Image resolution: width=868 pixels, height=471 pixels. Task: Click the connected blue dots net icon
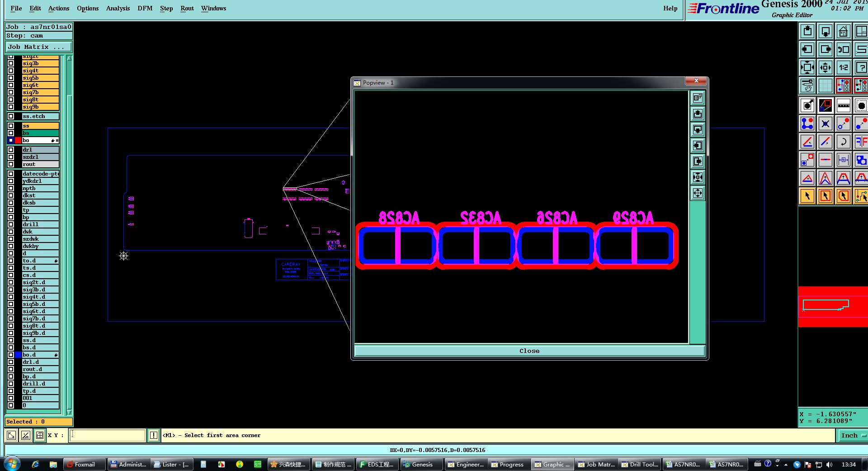(x=807, y=124)
